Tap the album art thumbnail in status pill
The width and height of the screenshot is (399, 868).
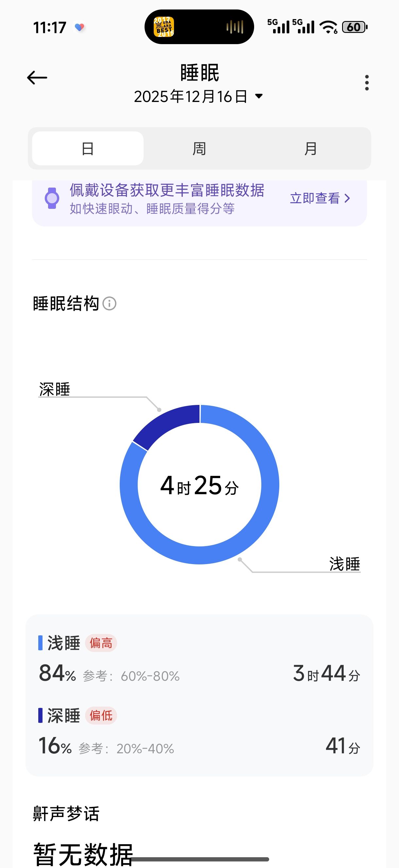click(164, 27)
